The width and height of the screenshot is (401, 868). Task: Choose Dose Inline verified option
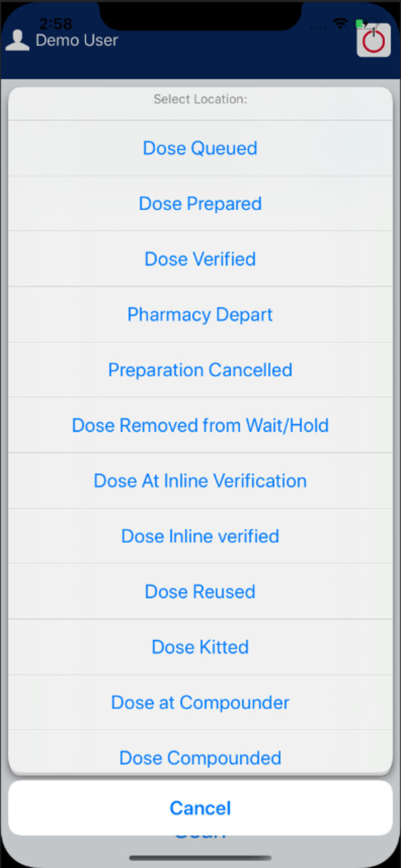[x=200, y=536]
